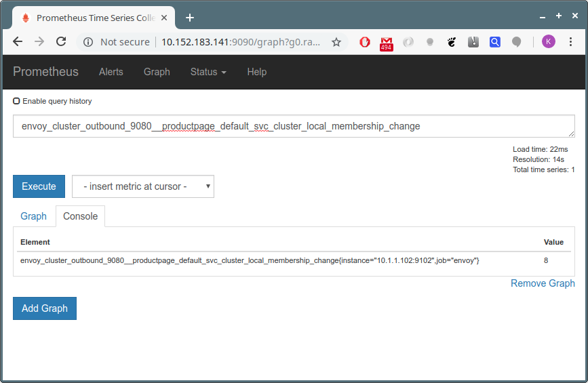Open the blue magnifier search extension

(495, 42)
